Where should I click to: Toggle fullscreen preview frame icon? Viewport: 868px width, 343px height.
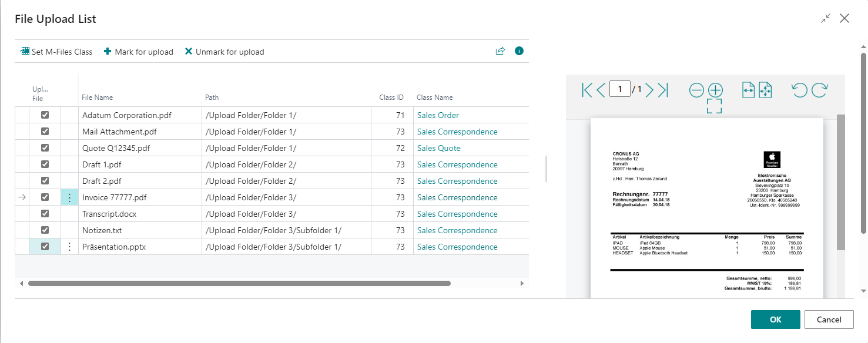[x=715, y=106]
